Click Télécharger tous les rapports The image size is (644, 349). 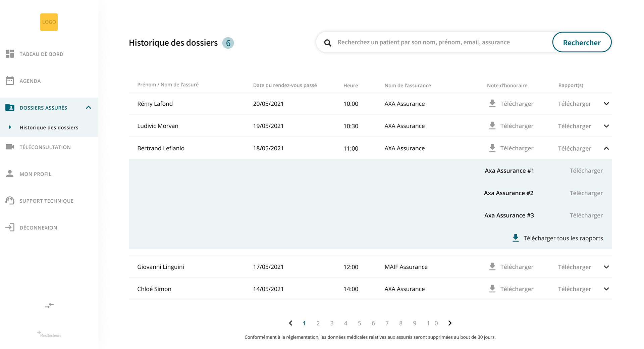563,238
